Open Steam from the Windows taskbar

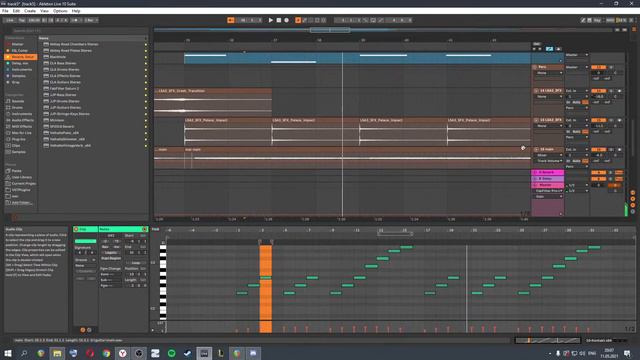coord(188,353)
